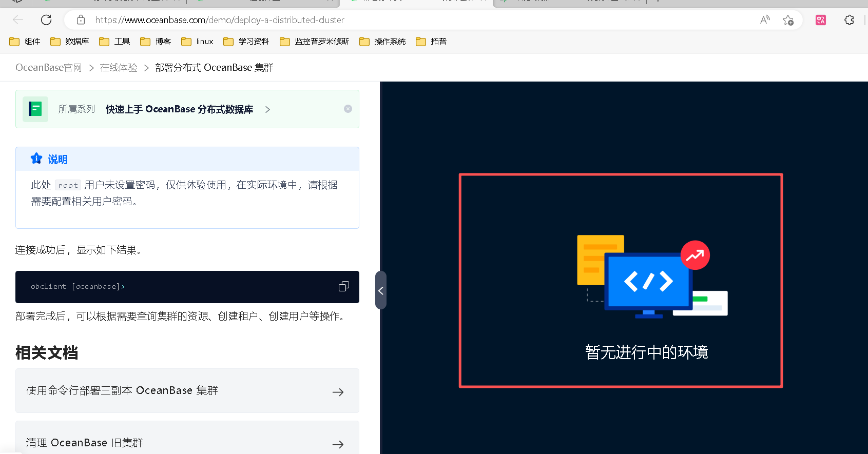
Task: Click the 所属系列 label
Action: 76,109
